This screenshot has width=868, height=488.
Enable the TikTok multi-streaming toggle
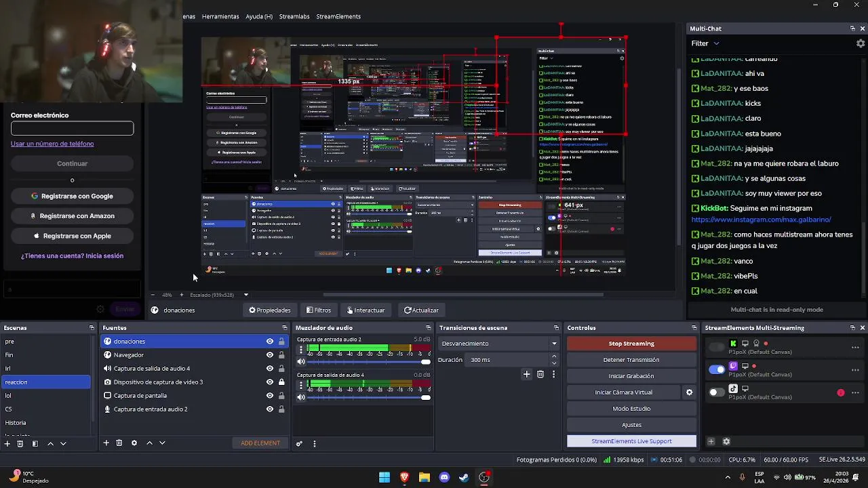tap(717, 392)
